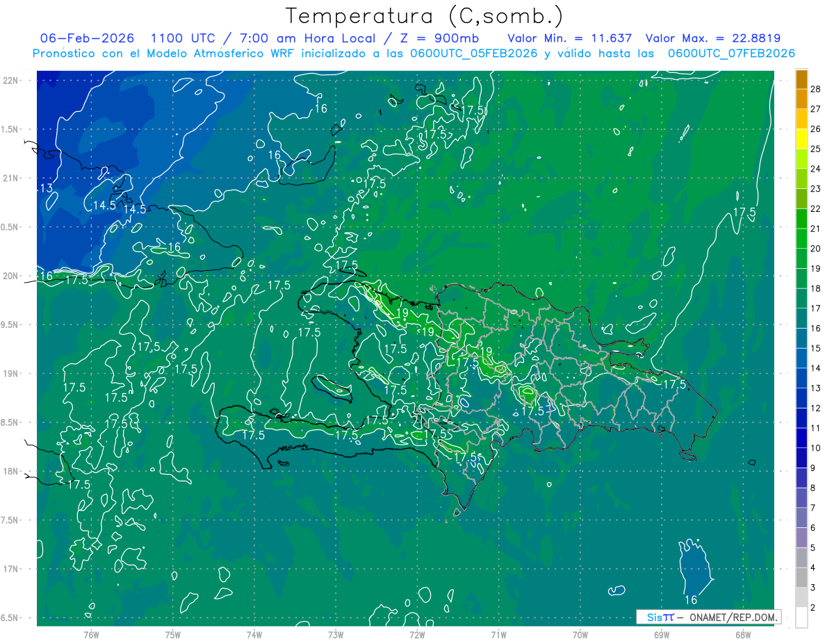Image resolution: width=834 pixels, height=644 pixels.
Task: Click the "9.5N" latitude axis label
Action: coord(10,324)
